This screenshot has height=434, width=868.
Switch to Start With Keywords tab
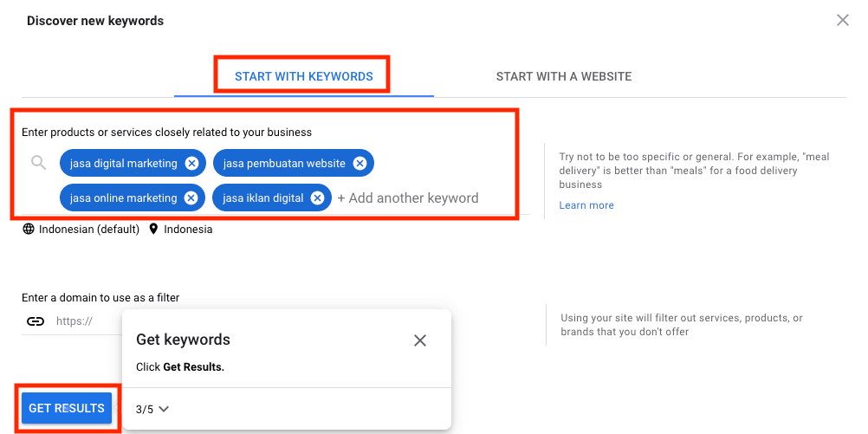[x=303, y=76]
